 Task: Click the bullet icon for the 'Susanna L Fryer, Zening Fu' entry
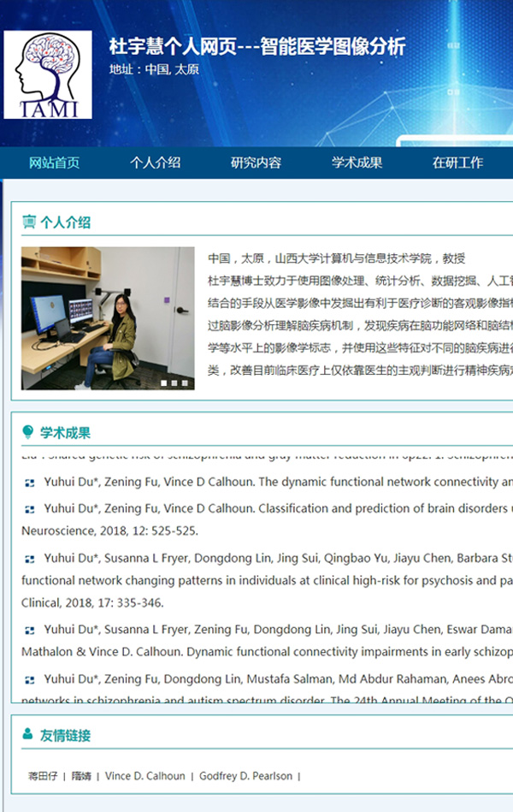30,631
